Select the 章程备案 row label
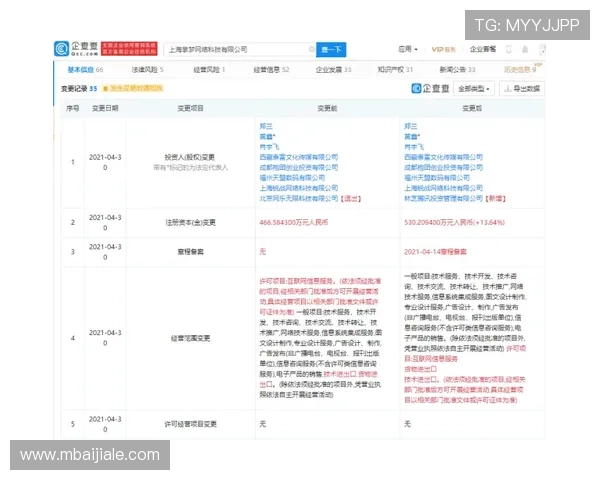600x480 pixels. [x=191, y=252]
